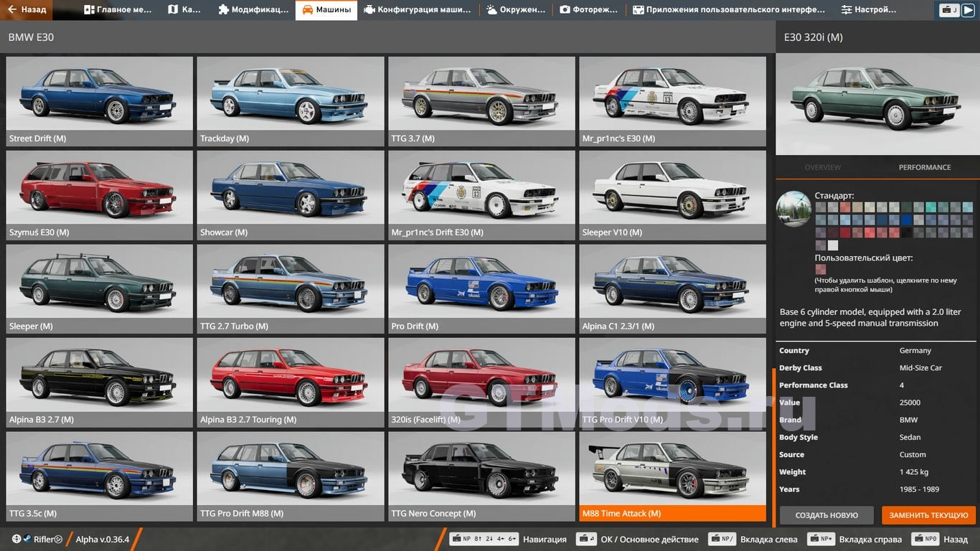The image size is (980, 551).
Task: Switch to the OVERVIEW tab
Action: (x=823, y=167)
